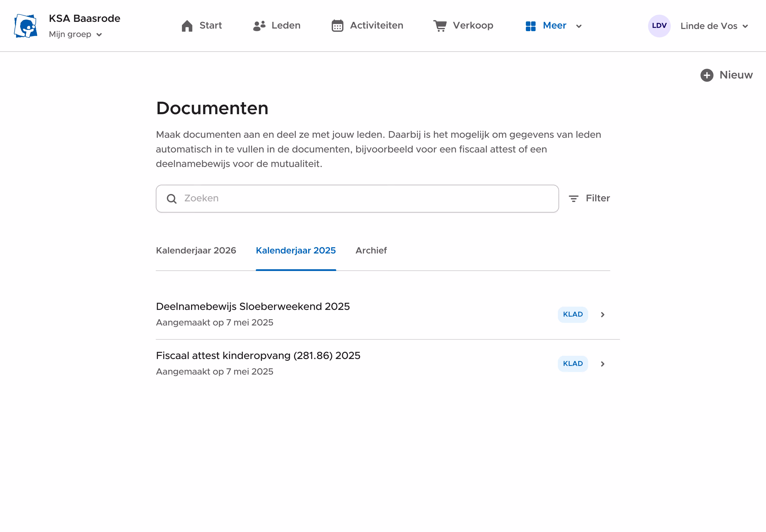Switch to the Archief tab
This screenshot has height=532, width=766.
pyautogui.click(x=371, y=250)
